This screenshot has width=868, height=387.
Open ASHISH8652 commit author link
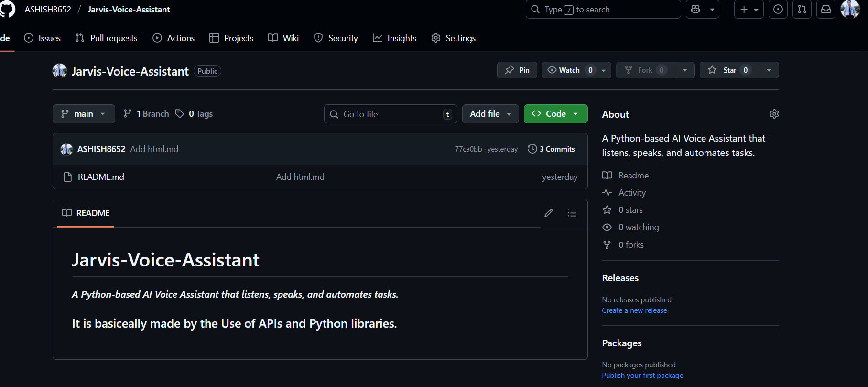pos(101,149)
